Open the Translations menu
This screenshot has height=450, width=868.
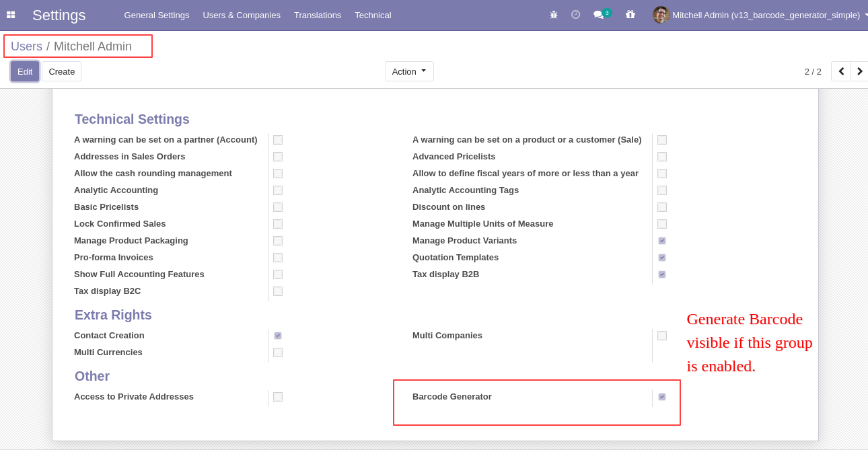tap(318, 15)
